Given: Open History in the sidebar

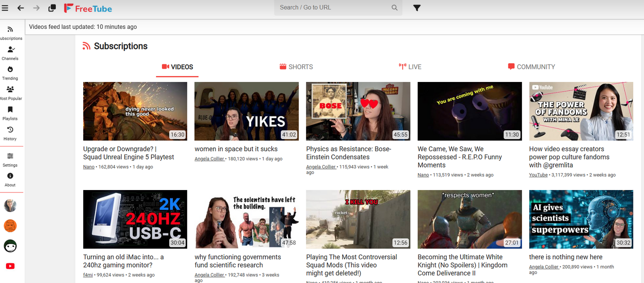Looking at the screenshot, I should (10, 133).
